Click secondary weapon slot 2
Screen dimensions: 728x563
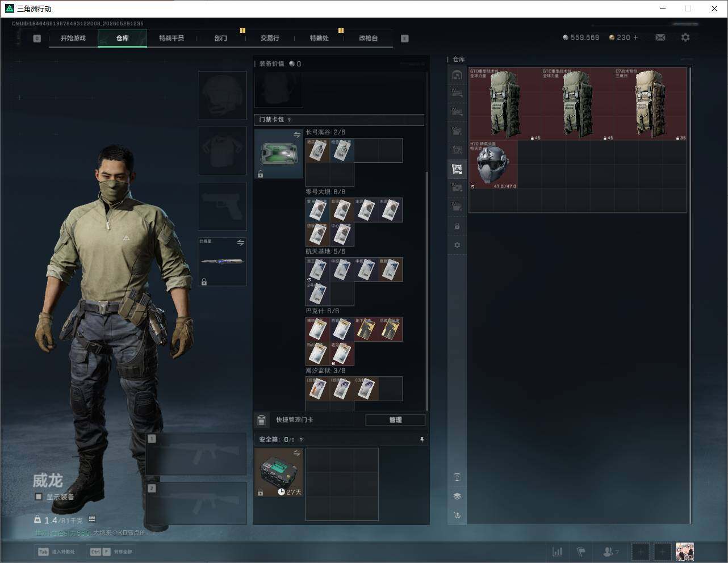[196, 504]
